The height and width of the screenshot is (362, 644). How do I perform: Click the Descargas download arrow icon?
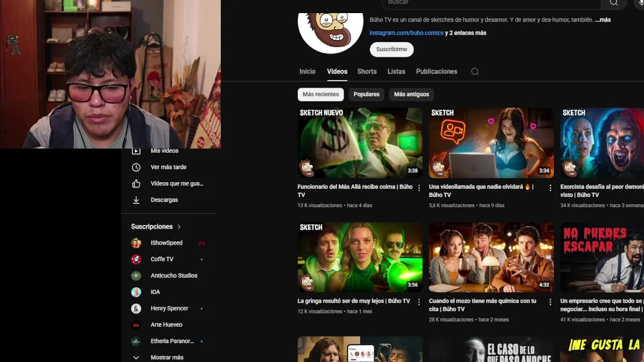pos(136,200)
